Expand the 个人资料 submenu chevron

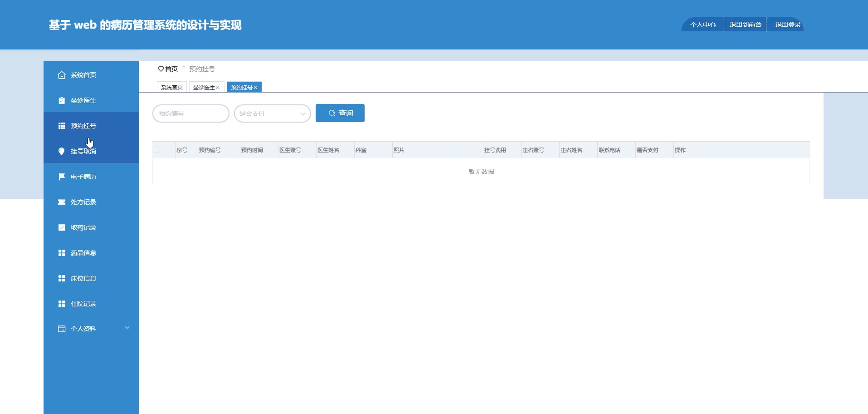click(x=127, y=328)
